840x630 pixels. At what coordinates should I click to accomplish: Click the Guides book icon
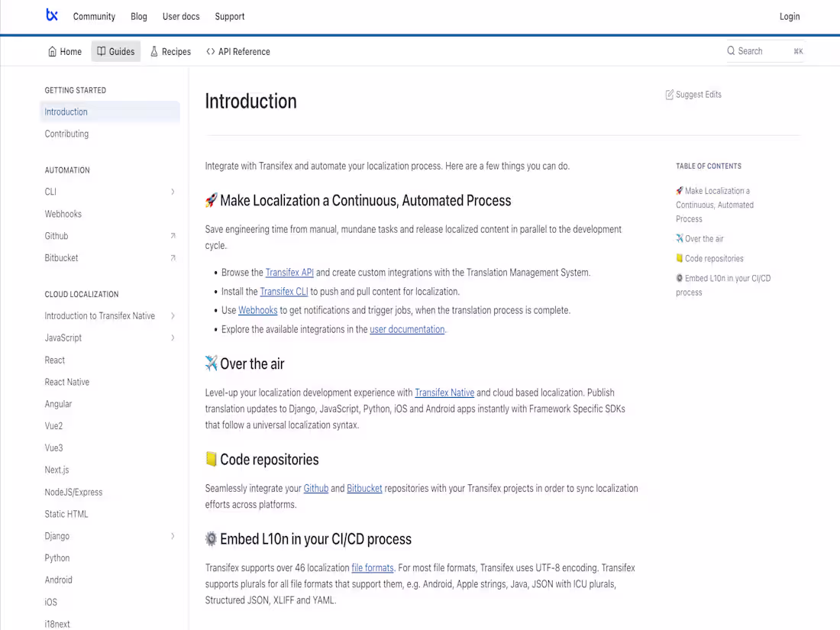(101, 51)
